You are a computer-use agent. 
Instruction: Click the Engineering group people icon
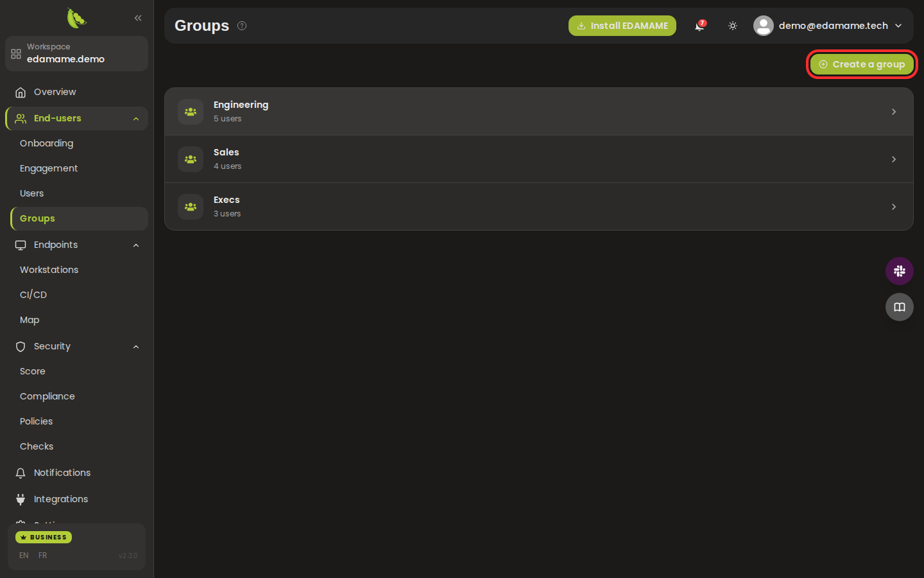tap(191, 112)
